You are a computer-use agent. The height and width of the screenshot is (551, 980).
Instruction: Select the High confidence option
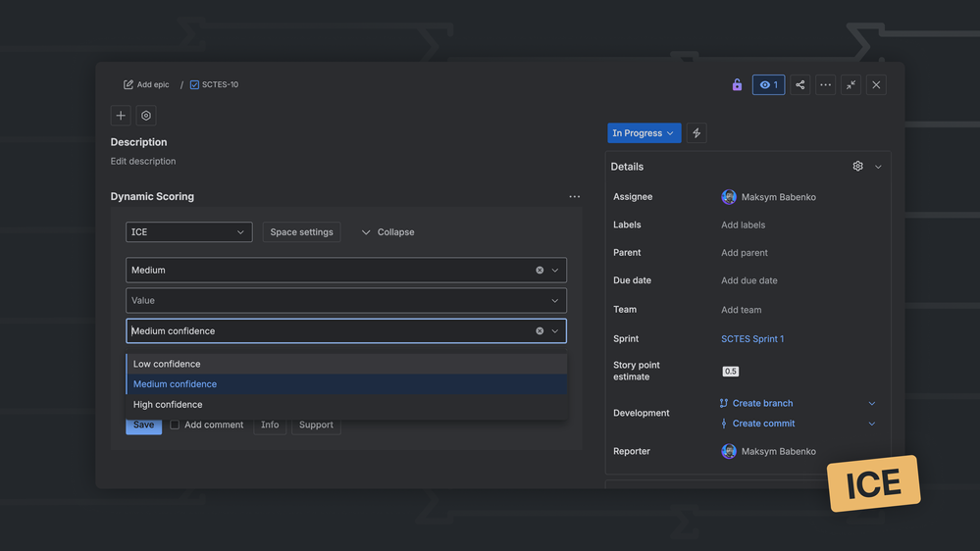pos(168,405)
